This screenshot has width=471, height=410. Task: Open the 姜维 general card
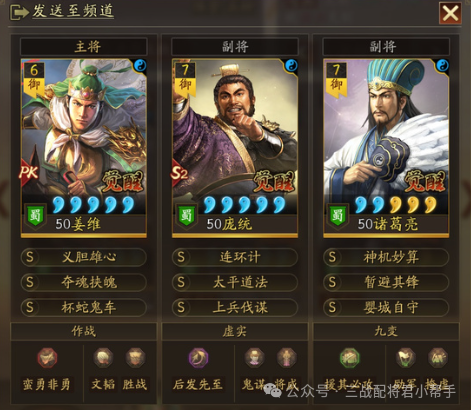pos(84,148)
